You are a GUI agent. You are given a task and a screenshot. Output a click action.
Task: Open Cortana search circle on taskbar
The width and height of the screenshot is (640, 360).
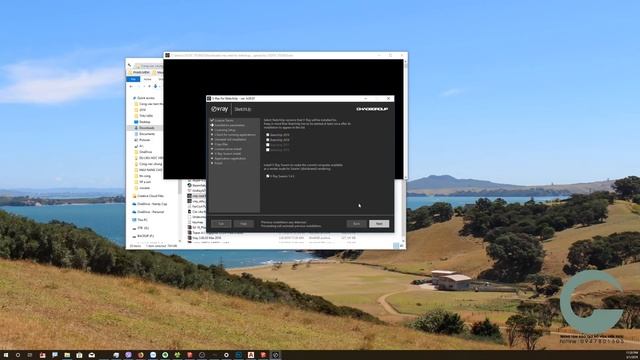pyautogui.click(x=18, y=355)
